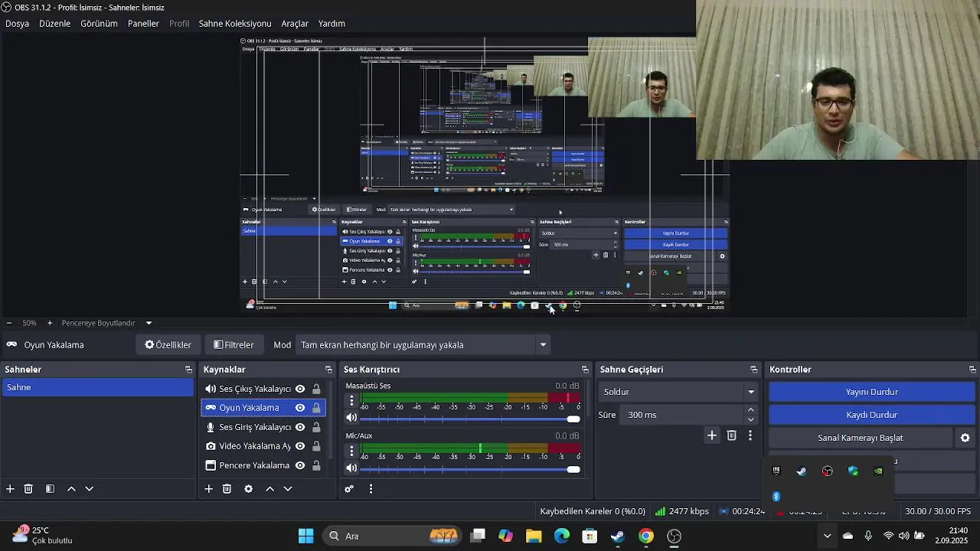
Task: Add a new source in Kaynaklar panel
Action: point(208,489)
